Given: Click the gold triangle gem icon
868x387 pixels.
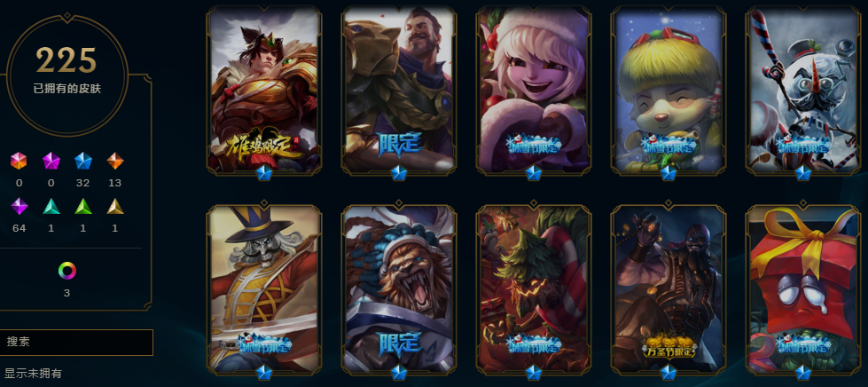Looking at the screenshot, I should (115, 206).
